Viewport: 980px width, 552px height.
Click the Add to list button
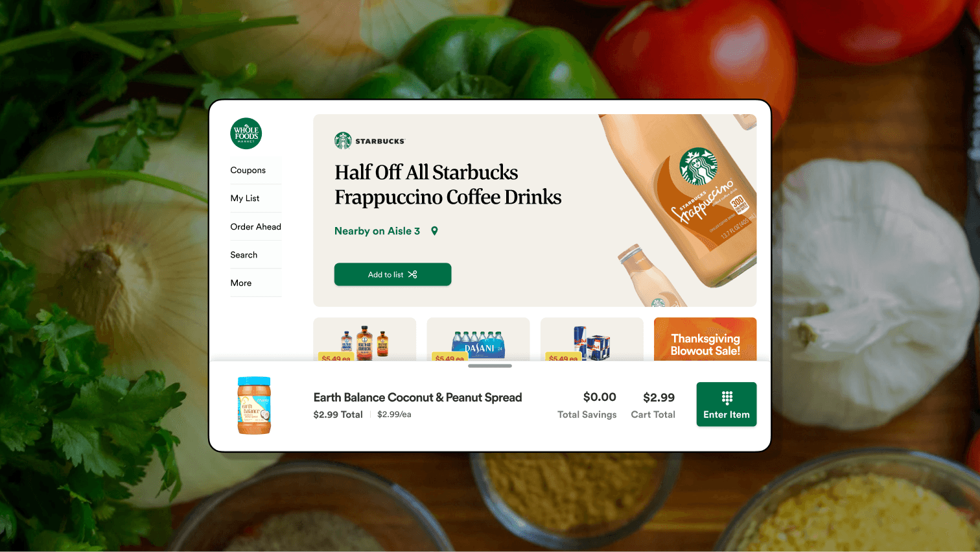393,274
